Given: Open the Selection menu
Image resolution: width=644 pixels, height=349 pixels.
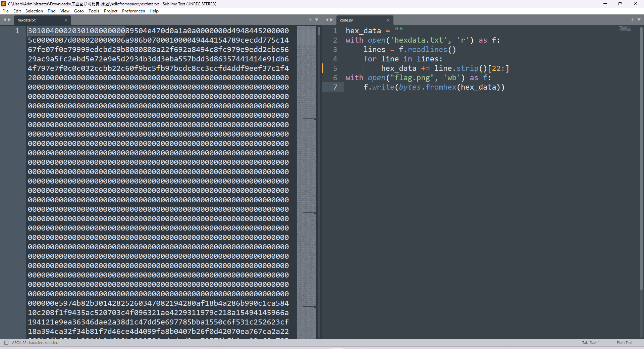Looking at the screenshot, I should [34, 11].
